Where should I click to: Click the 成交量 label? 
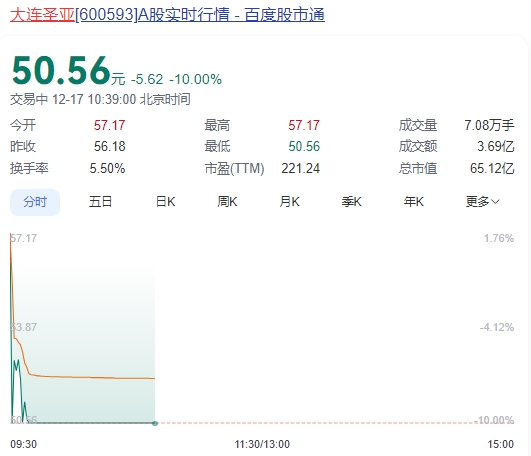418,125
